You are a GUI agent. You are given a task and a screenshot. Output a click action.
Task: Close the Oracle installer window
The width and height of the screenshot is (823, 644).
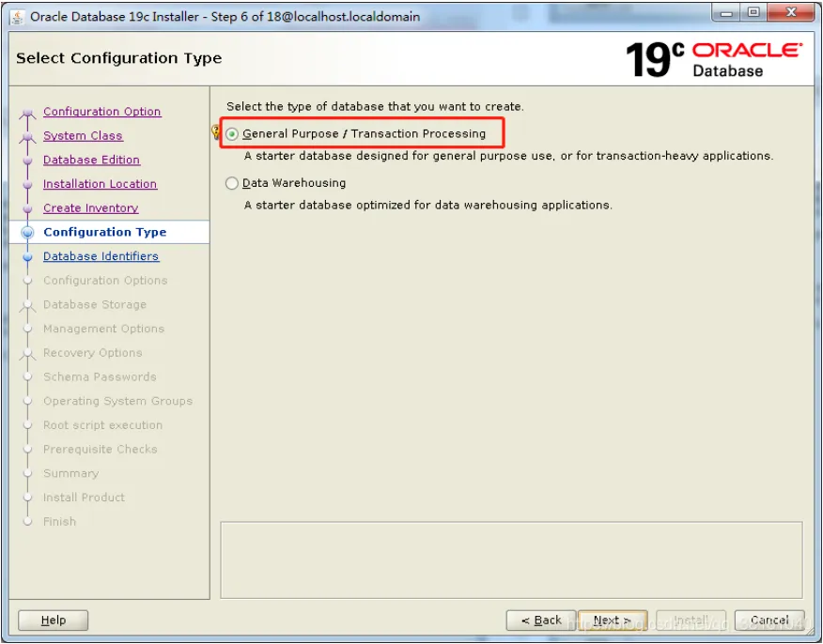(791, 13)
